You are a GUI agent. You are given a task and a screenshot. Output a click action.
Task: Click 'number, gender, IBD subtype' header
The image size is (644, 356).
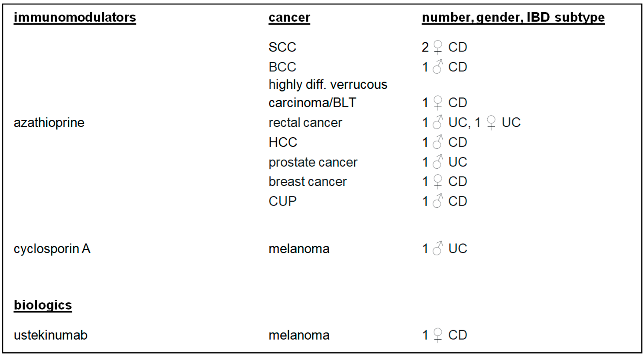tap(513, 18)
